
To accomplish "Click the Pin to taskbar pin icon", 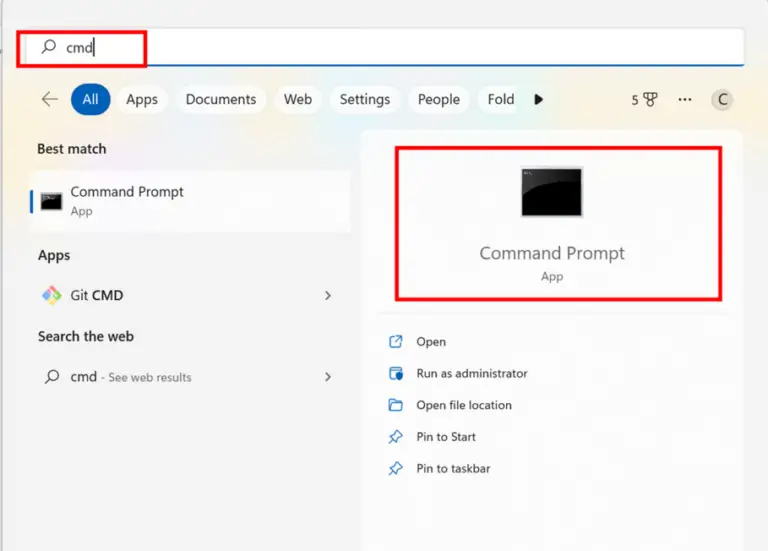I will [x=396, y=468].
